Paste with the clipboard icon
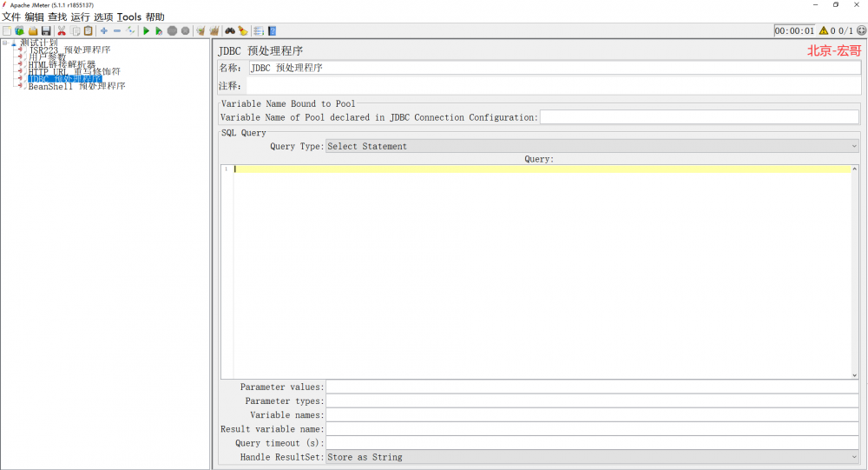The image size is (868, 470). pos(88,31)
